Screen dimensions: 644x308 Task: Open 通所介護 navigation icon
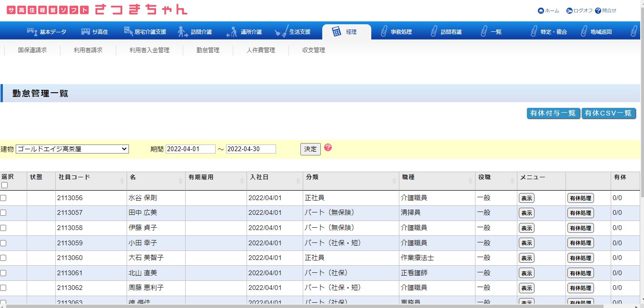pos(232,32)
